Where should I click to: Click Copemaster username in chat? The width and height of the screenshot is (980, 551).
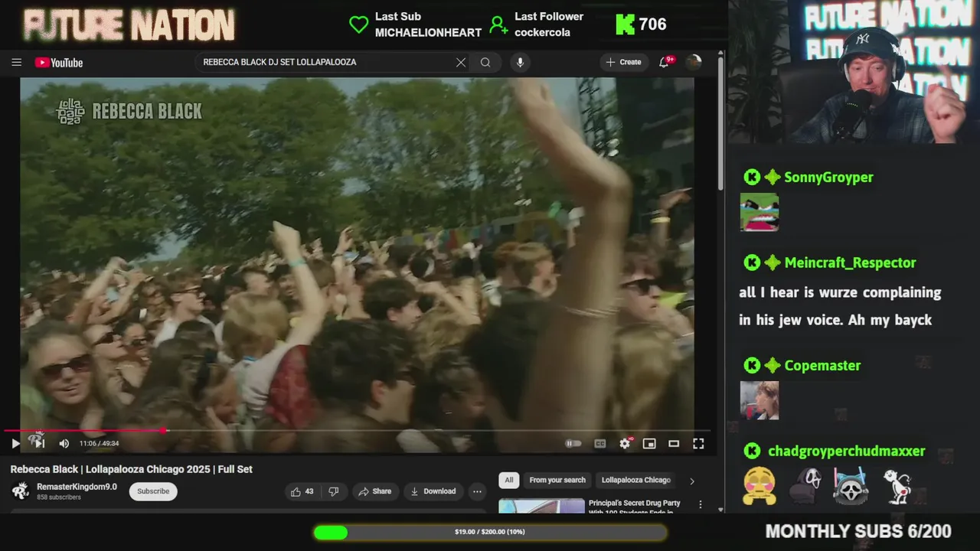[x=822, y=366]
